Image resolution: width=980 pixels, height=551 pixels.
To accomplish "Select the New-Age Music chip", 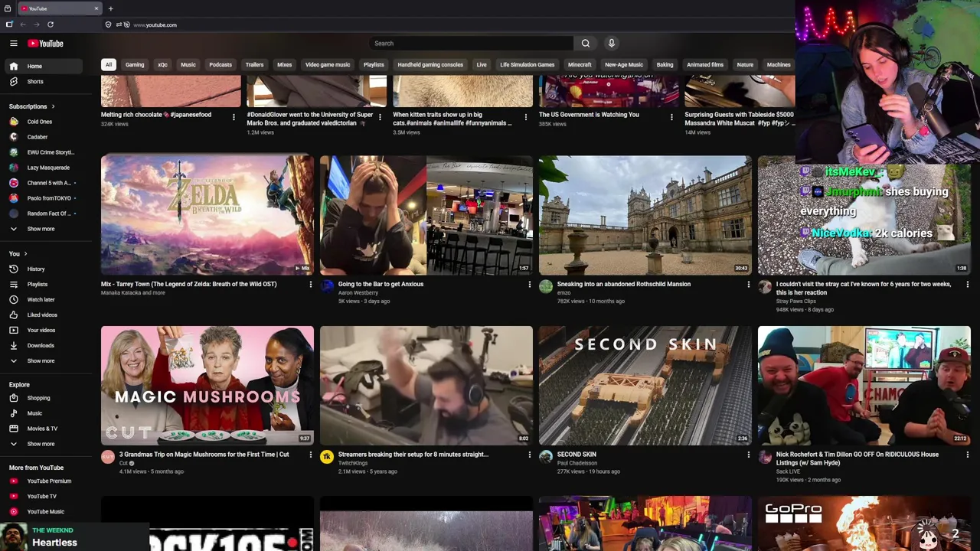I will click(x=624, y=65).
